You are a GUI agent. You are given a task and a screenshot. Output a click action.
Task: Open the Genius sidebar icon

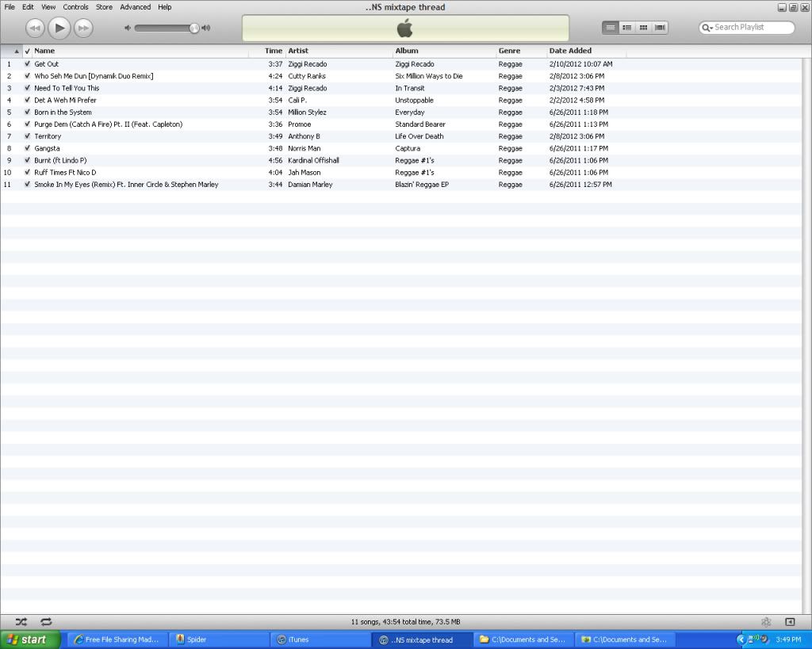click(x=766, y=622)
